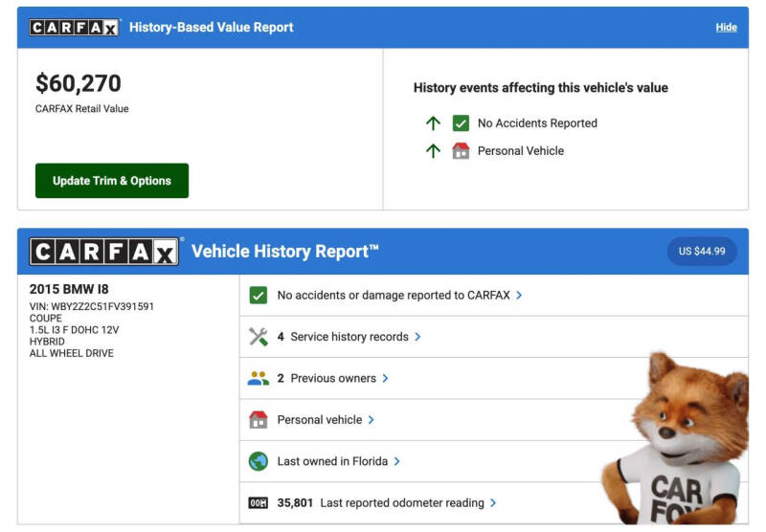Click the green up arrow beside Personal Vehicle

pyautogui.click(x=433, y=150)
